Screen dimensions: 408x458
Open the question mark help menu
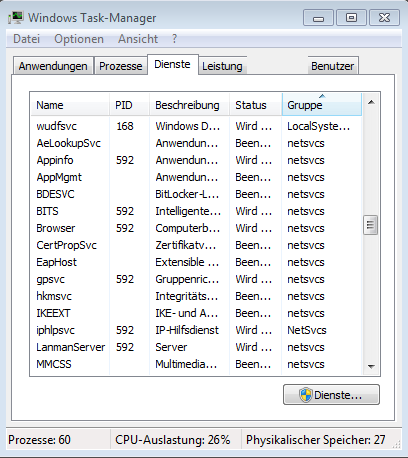pos(174,39)
